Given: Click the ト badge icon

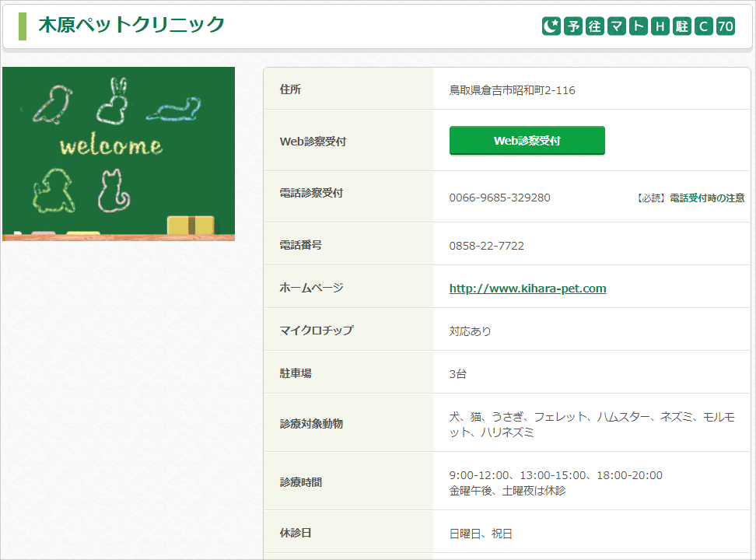Looking at the screenshot, I should [x=639, y=26].
